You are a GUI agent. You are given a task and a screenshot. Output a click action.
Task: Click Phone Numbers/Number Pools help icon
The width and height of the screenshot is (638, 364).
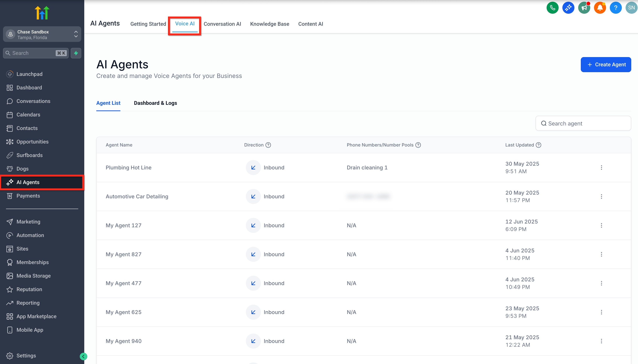[418, 145]
